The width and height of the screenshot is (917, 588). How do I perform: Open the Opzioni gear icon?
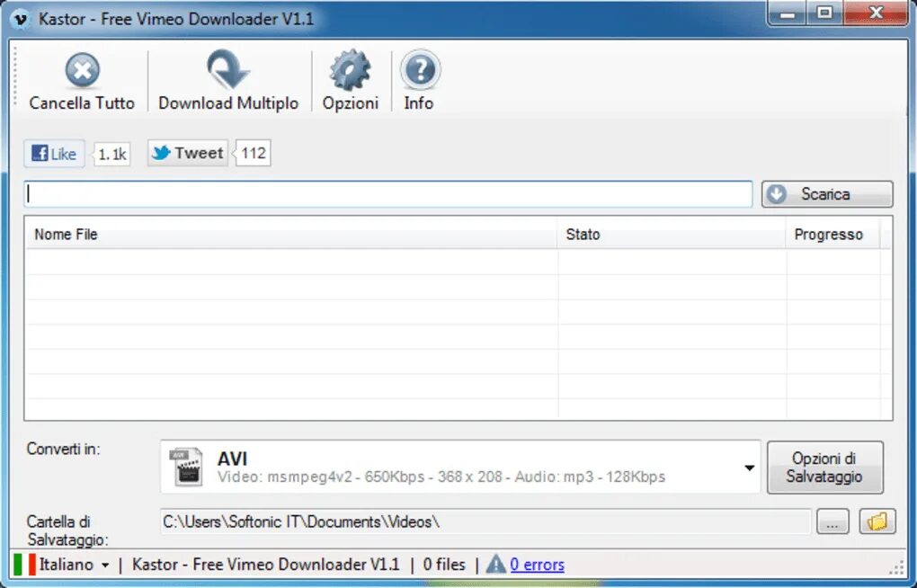tap(351, 70)
